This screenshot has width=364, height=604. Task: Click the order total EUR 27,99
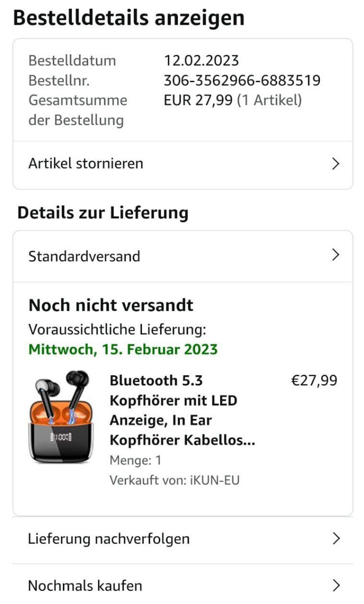(198, 100)
